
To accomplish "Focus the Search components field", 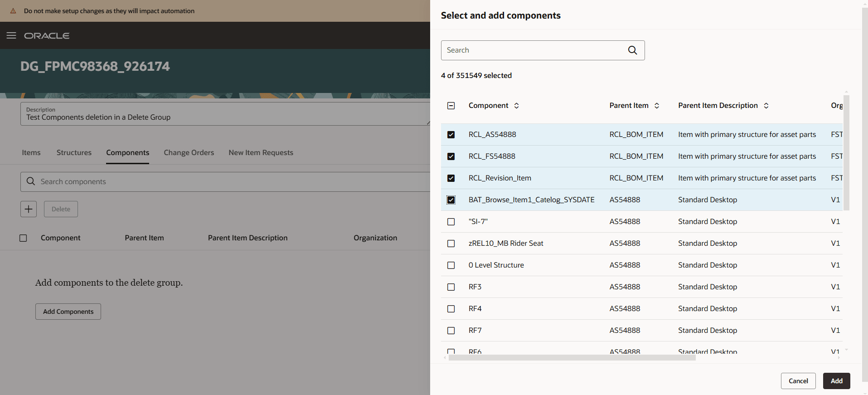I will point(225,182).
